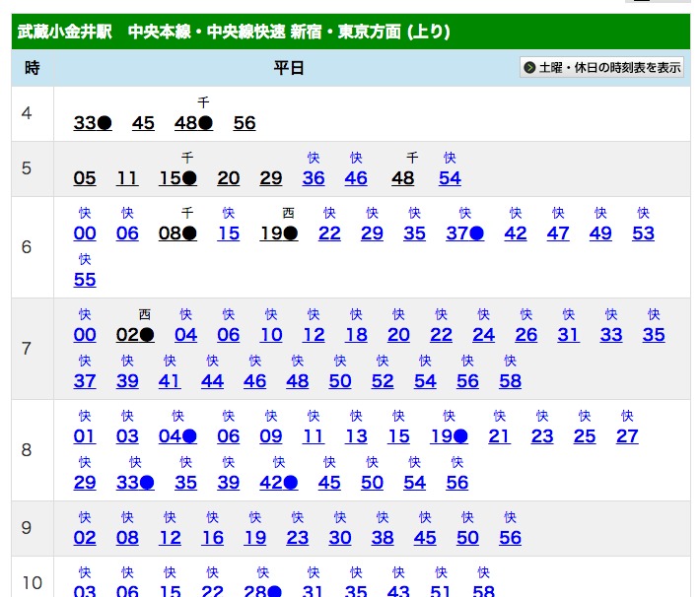Open the 6:55 rapid train link
Screen dimensions: 700x597
point(85,280)
